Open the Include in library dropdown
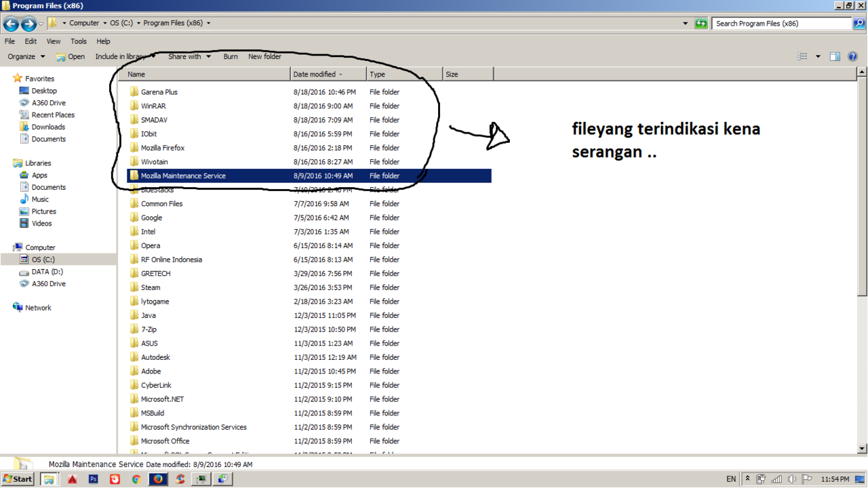Viewport: 868px width, 488px height. 125,56
